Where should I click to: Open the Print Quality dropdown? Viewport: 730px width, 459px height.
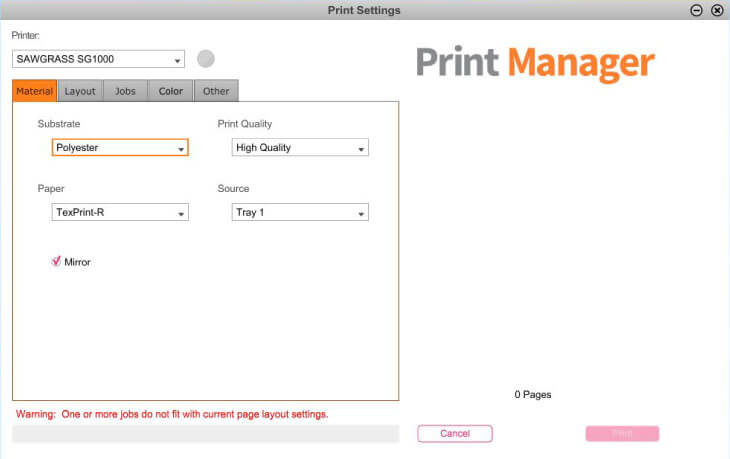pos(300,148)
